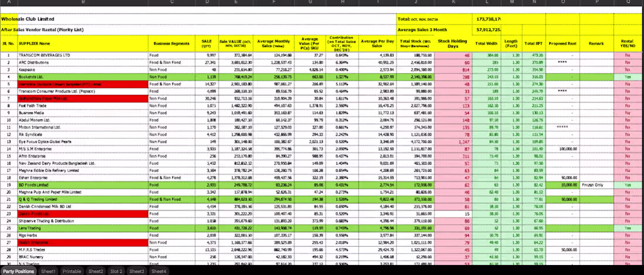Select the 'Yes' rental cell for Bookends Ltd.
Viewport: 644px width, 275px height.
(628, 77)
